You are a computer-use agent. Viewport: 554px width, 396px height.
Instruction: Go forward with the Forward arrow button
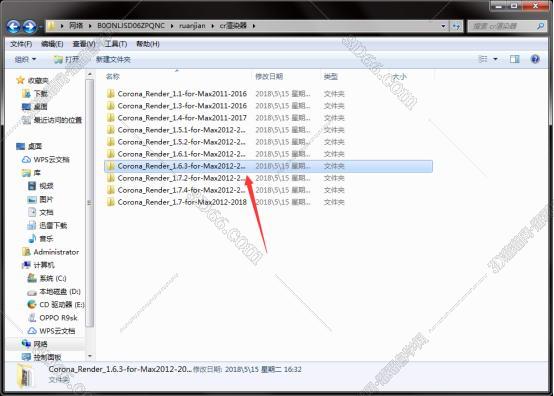click(x=30, y=26)
